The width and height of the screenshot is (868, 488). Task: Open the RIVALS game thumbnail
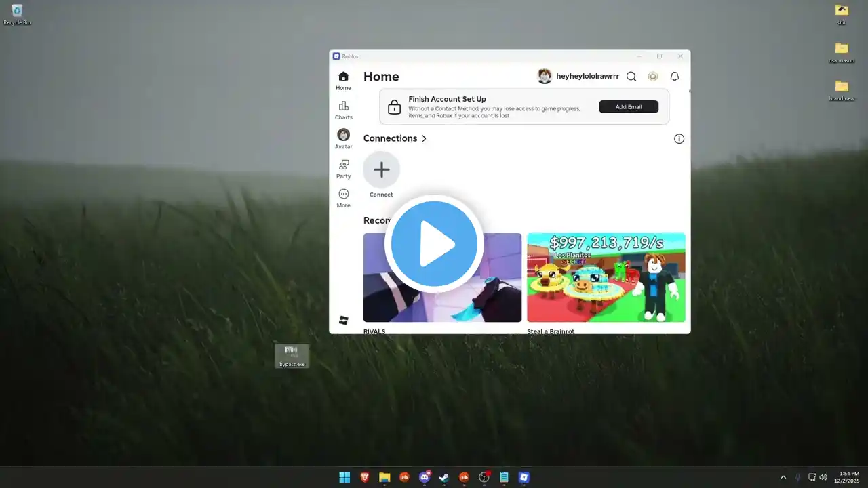click(442, 277)
